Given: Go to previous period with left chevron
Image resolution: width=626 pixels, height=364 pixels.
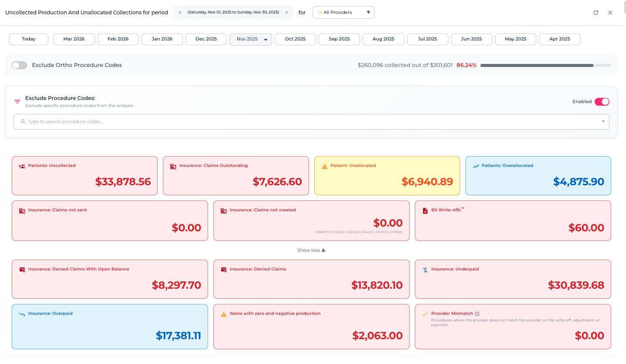Looking at the screenshot, I should click(180, 13).
